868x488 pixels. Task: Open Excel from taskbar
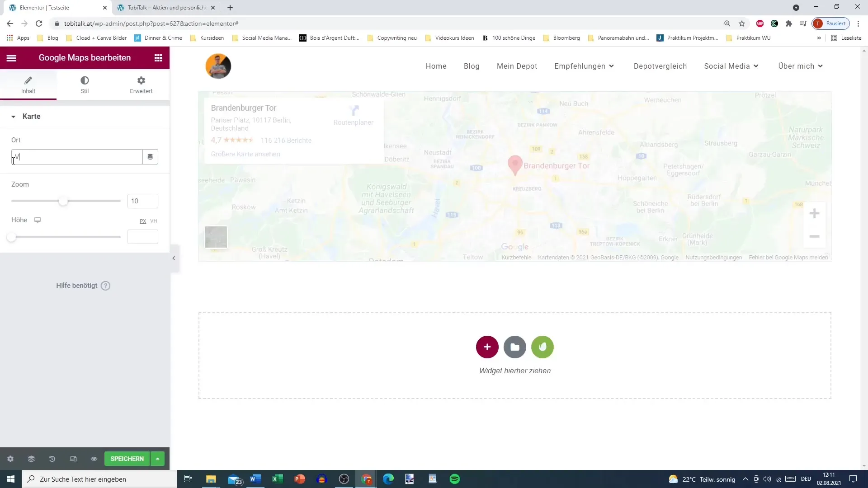pyautogui.click(x=277, y=479)
